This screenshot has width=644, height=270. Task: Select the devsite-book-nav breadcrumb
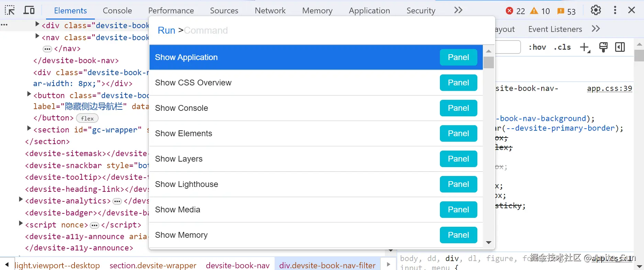point(237,265)
